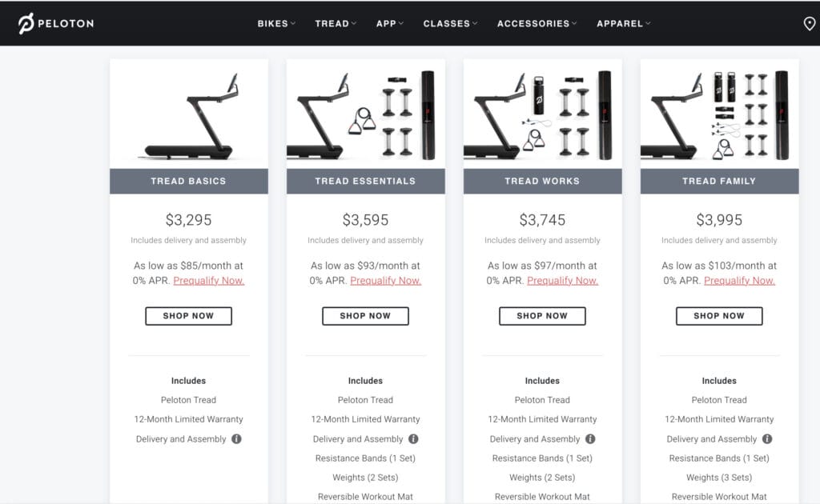Click Shop Now for Tread Essentials
The width and height of the screenshot is (820, 504).
(365, 316)
